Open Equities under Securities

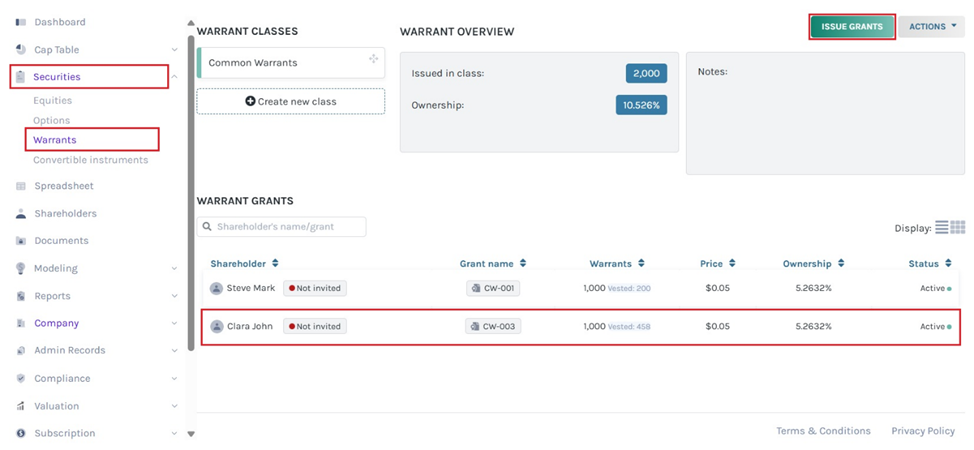coord(52,101)
